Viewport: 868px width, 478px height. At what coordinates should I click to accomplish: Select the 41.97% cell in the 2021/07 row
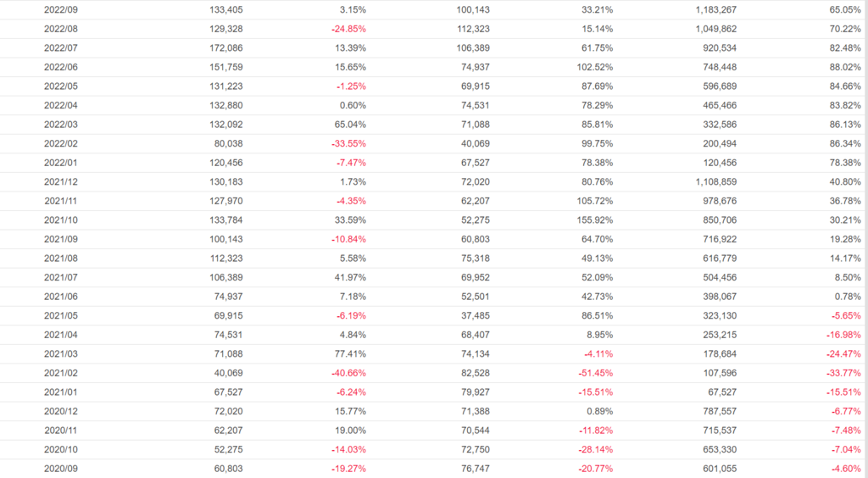pos(351,277)
